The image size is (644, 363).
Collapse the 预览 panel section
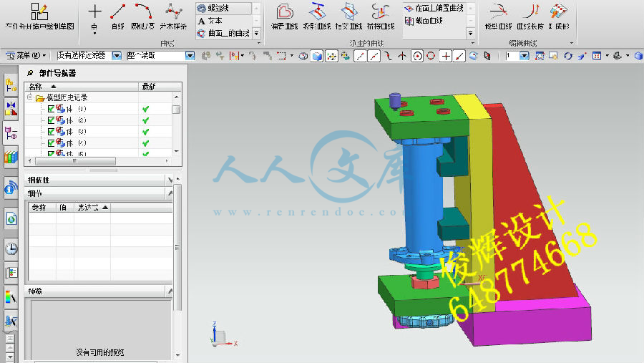(x=170, y=291)
